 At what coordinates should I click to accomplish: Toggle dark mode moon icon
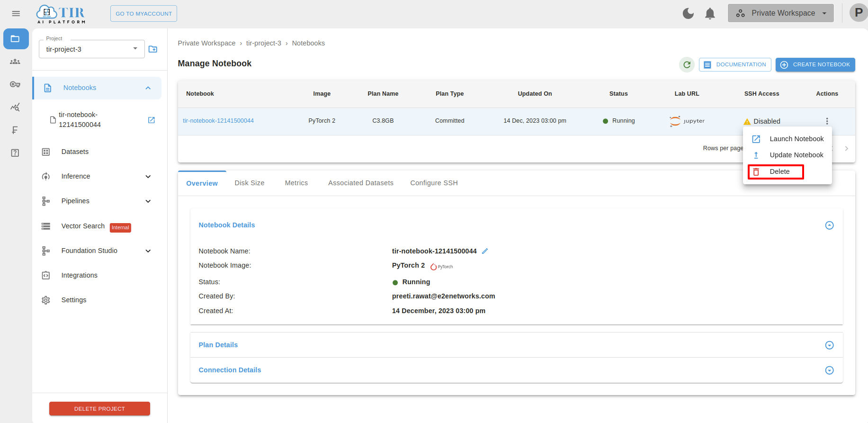688,14
